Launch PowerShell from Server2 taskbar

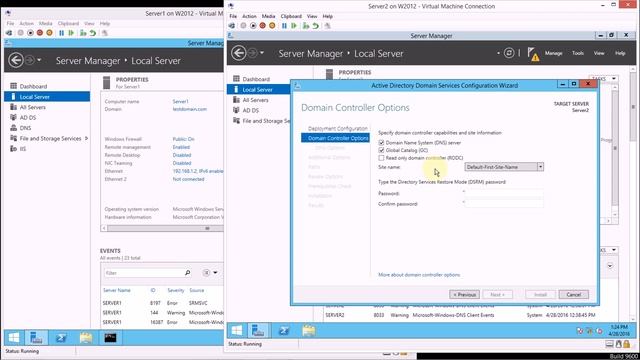[284, 331]
